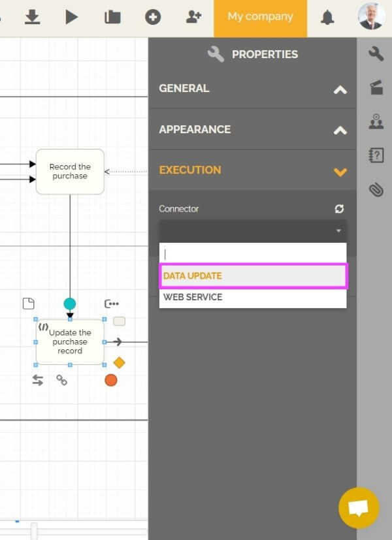Refresh the Connector list
Image resolution: width=392 pixels, height=540 pixels.
pyautogui.click(x=339, y=209)
